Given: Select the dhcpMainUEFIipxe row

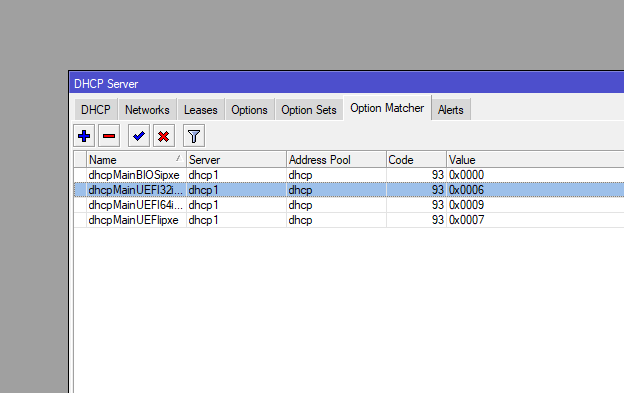Looking at the screenshot, I should pyautogui.click(x=349, y=220).
